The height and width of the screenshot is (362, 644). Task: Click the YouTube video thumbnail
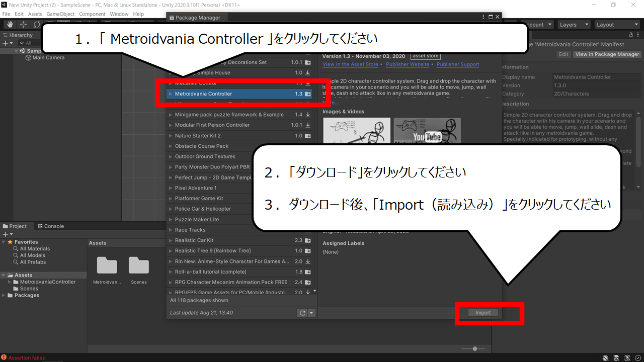(427, 130)
